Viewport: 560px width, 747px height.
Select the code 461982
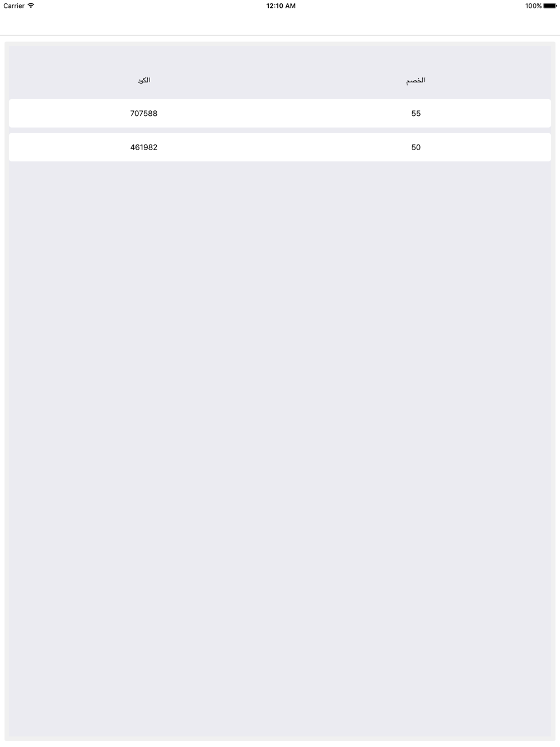(144, 147)
